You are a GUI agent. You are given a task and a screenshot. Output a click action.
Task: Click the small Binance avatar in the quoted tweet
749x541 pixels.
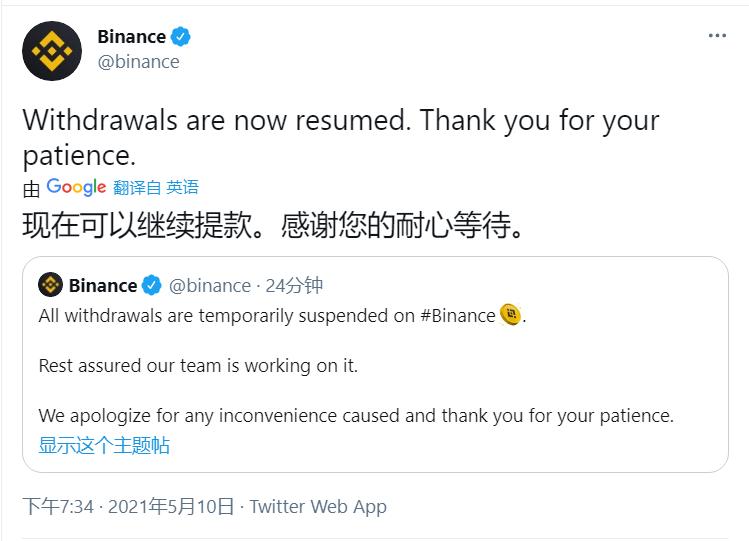pyautogui.click(x=50, y=285)
